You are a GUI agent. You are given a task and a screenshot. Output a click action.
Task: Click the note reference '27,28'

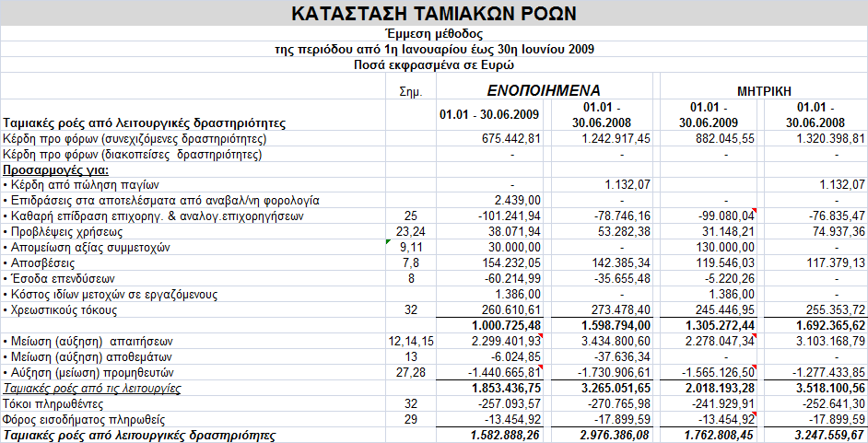[411, 372]
